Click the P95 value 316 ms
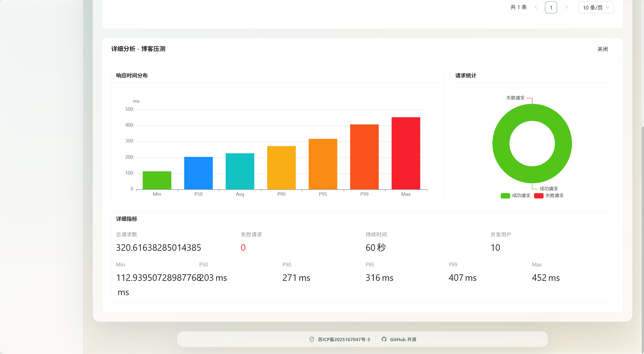 [x=379, y=278]
